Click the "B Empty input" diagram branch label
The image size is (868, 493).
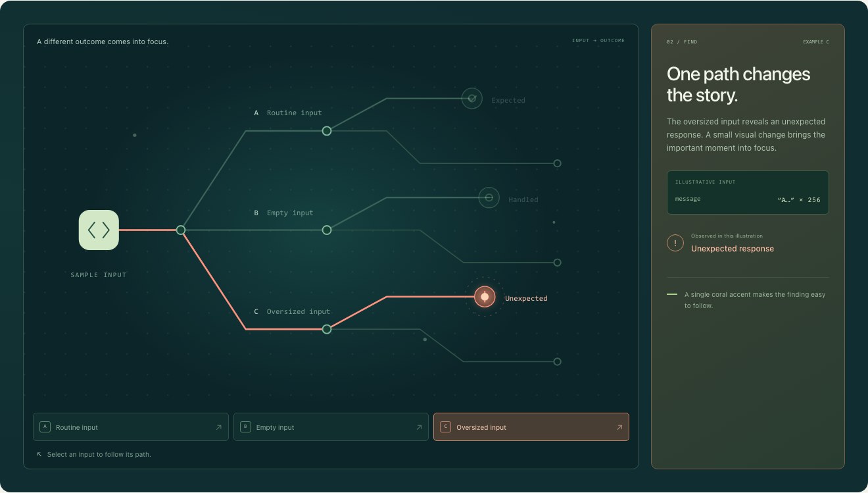click(283, 213)
